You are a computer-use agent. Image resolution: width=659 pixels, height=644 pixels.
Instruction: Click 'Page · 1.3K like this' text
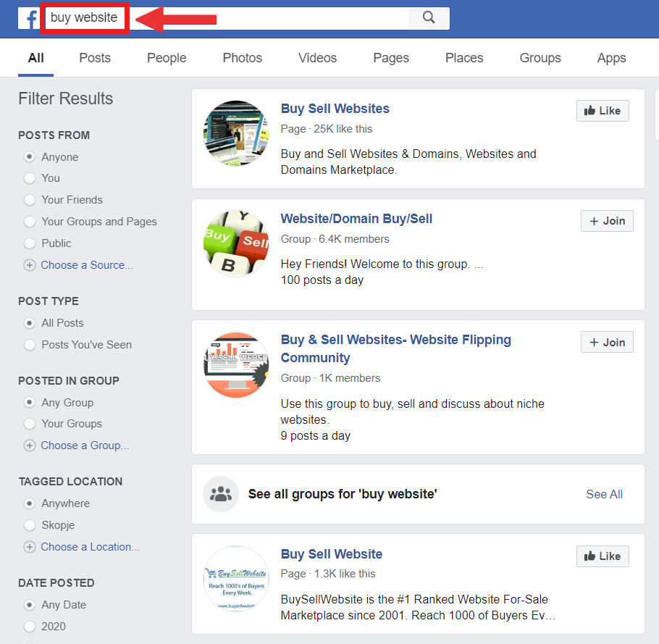click(x=328, y=574)
